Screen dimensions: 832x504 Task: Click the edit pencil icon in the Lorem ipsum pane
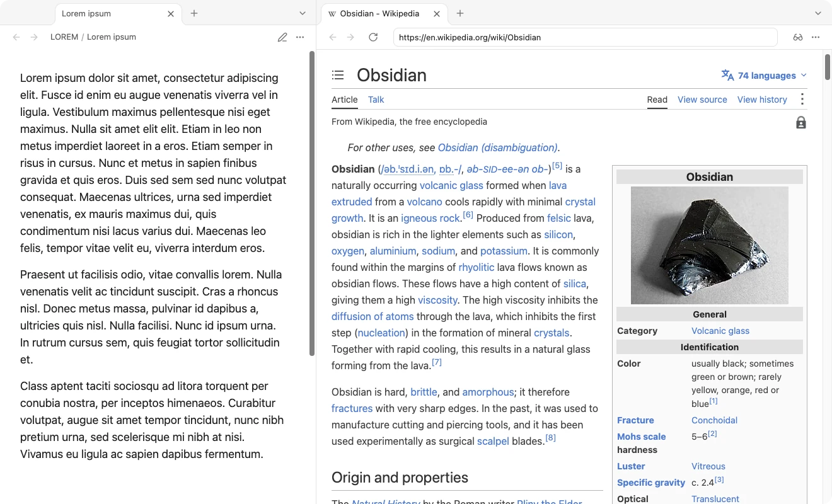pos(282,37)
